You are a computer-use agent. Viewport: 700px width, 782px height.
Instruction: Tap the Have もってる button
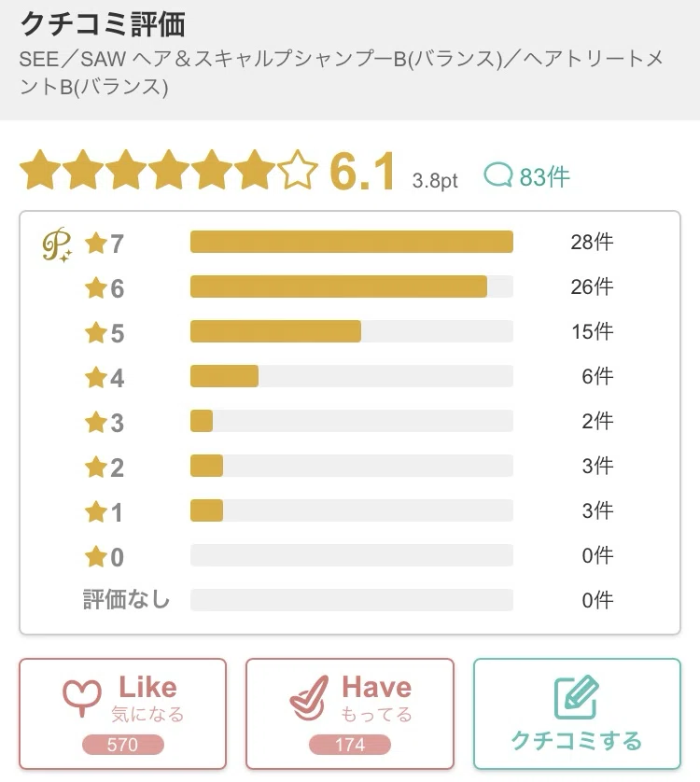point(350,714)
